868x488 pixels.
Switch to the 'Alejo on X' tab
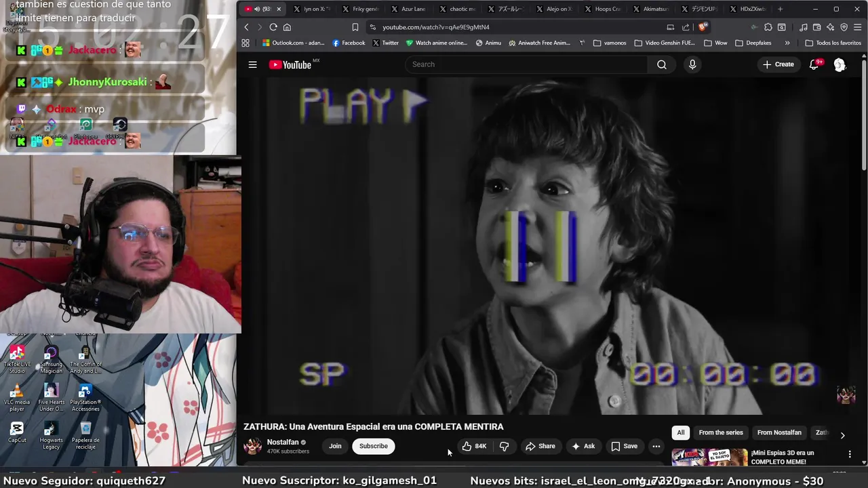tap(554, 9)
